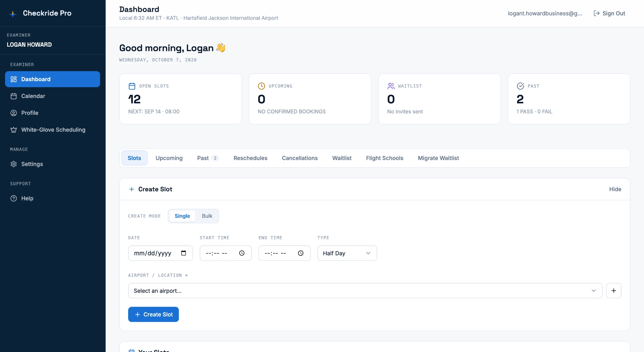The image size is (644, 352).
Task: Click the Start Time input field
Action: (x=225, y=253)
